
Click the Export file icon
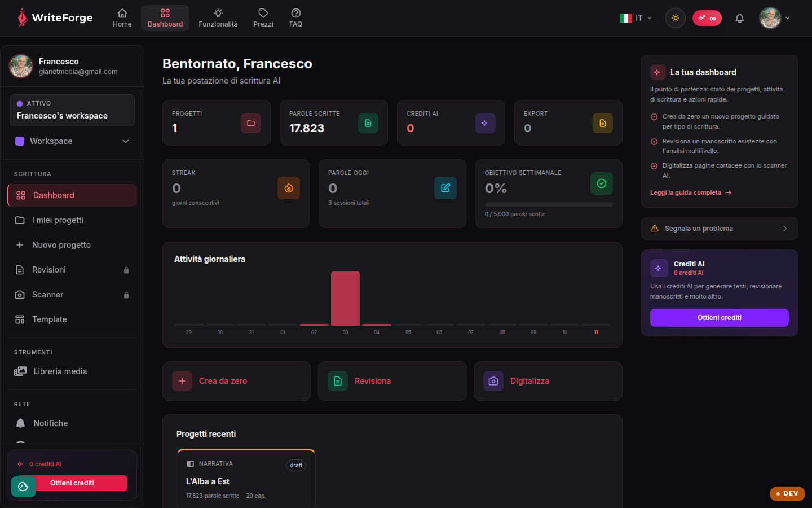pos(603,123)
